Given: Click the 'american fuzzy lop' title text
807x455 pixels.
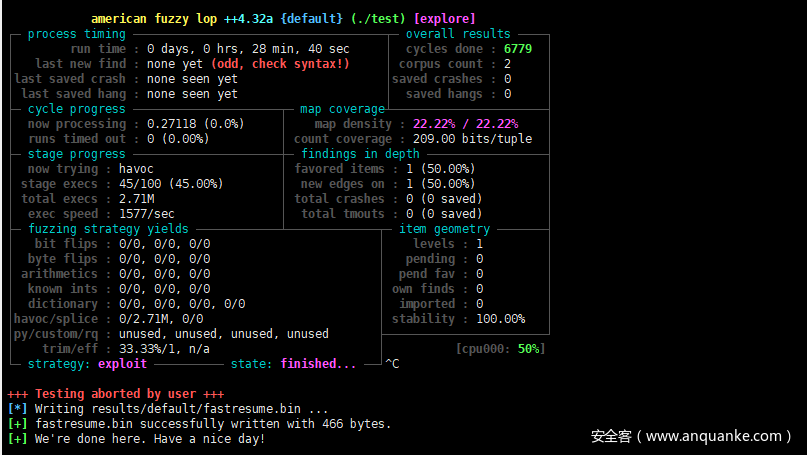Looking at the screenshot, I should click(154, 19).
